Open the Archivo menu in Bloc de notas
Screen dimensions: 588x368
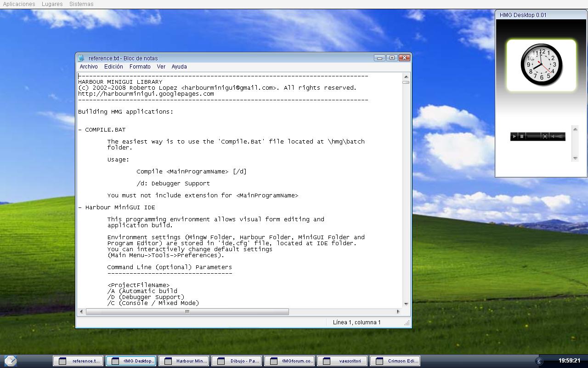tap(88, 66)
